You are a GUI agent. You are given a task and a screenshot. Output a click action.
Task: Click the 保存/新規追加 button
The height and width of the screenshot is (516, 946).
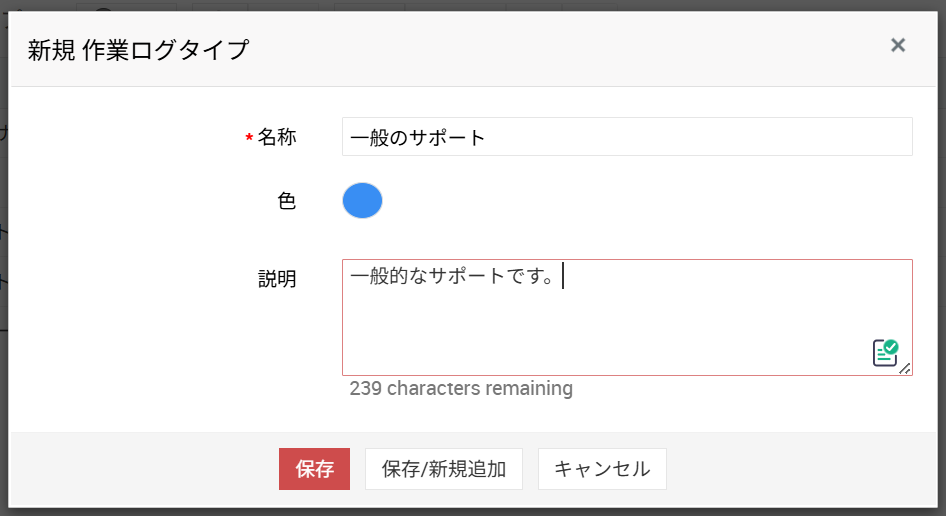coord(444,469)
